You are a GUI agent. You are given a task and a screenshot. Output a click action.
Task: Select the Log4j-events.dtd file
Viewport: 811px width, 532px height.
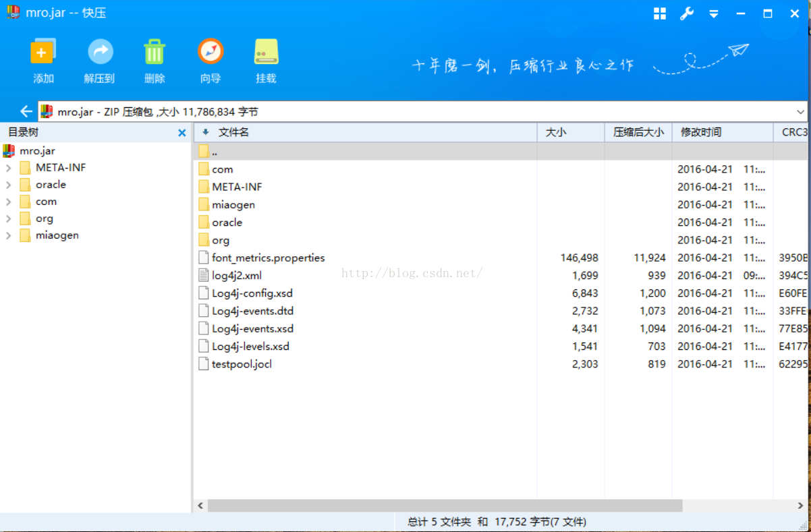point(501,311)
